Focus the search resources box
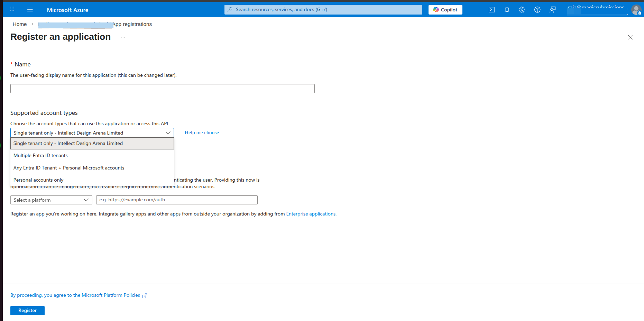 (x=323, y=10)
